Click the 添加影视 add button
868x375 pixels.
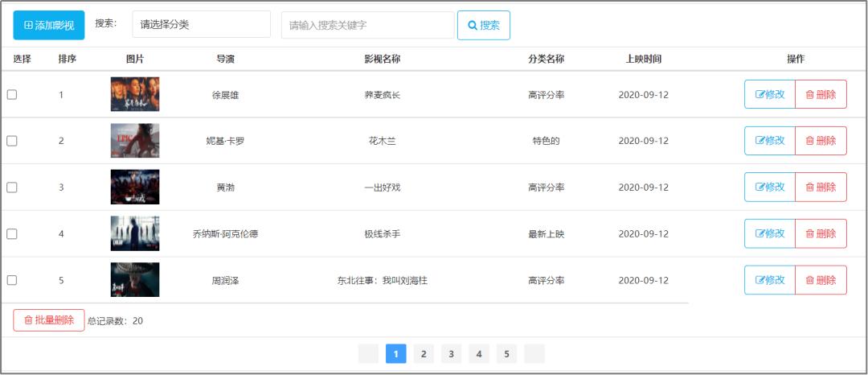pyautogui.click(x=49, y=25)
